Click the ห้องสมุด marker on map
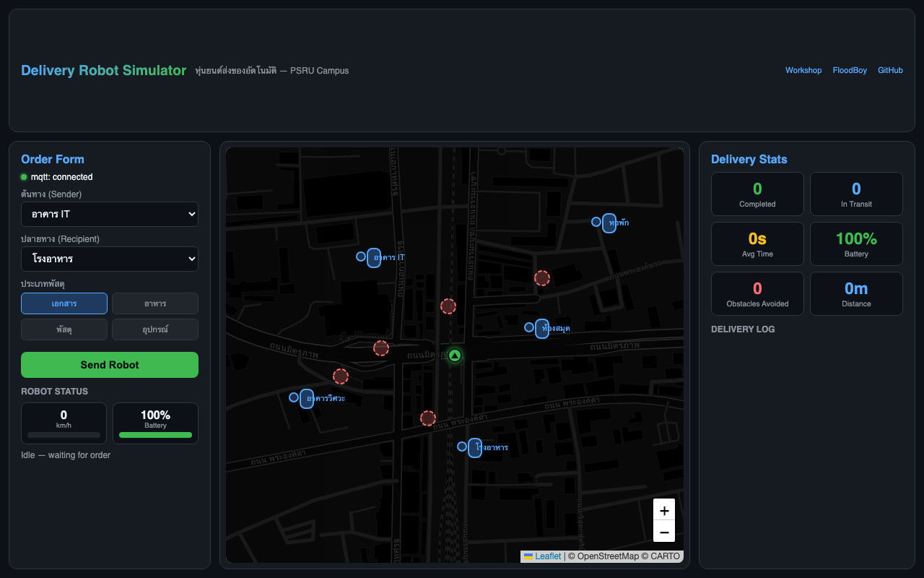Image resolution: width=924 pixels, height=578 pixels. click(x=541, y=328)
